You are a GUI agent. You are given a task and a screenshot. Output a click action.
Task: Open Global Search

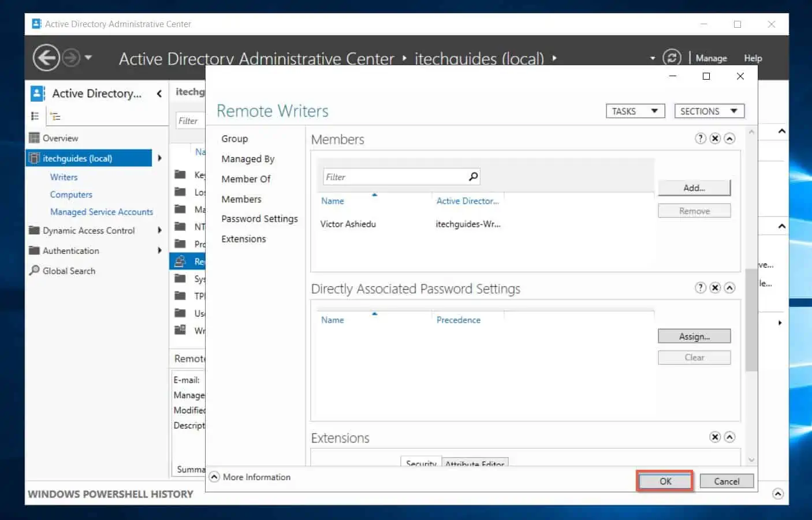point(69,271)
